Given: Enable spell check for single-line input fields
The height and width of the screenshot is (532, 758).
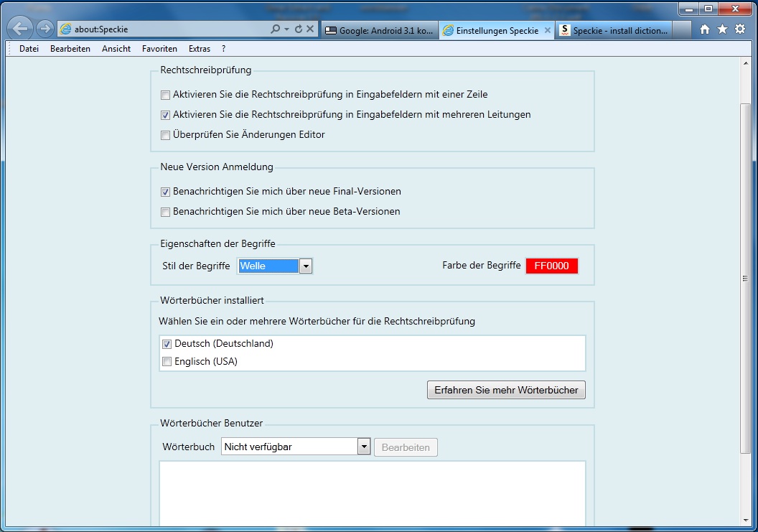Looking at the screenshot, I should click(x=166, y=95).
